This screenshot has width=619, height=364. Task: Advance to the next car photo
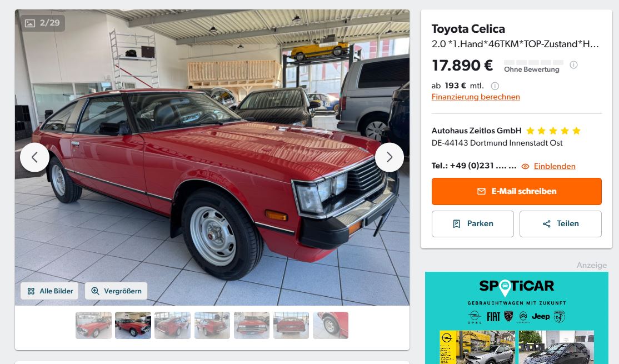pos(390,157)
